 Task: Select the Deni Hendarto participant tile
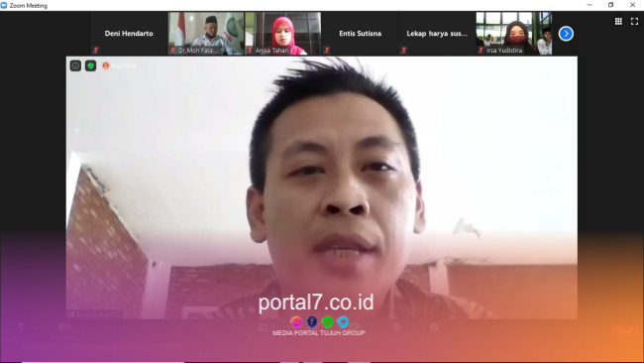[129, 34]
